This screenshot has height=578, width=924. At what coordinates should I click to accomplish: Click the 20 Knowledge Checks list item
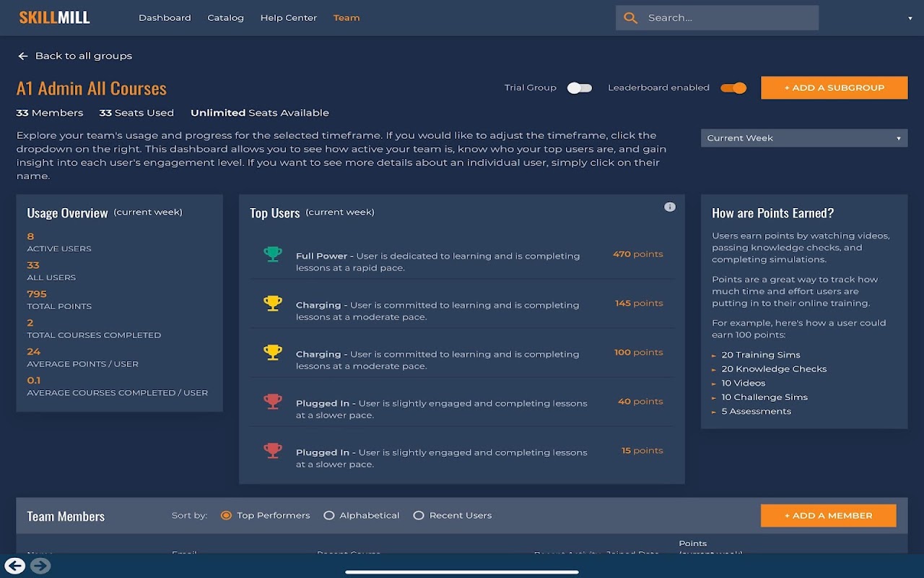(774, 369)
